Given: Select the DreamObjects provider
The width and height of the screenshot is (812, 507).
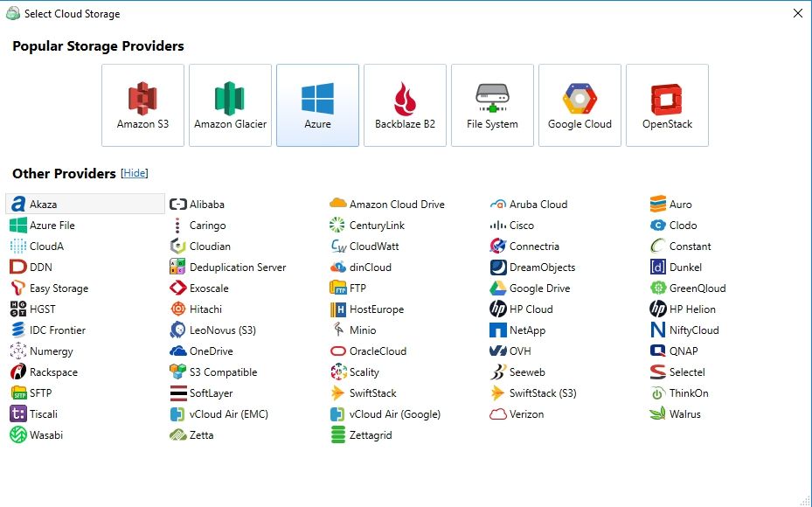Looking at the screenshot, I should click(532, 267).
